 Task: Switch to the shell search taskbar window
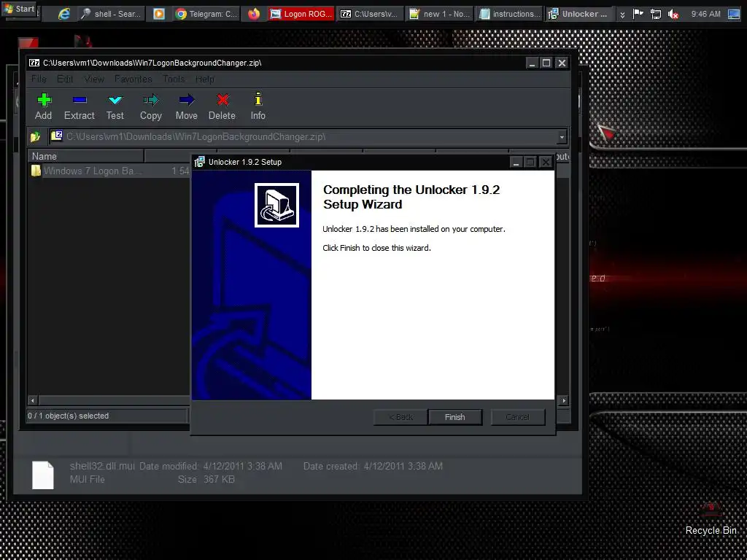click(111, 14)
